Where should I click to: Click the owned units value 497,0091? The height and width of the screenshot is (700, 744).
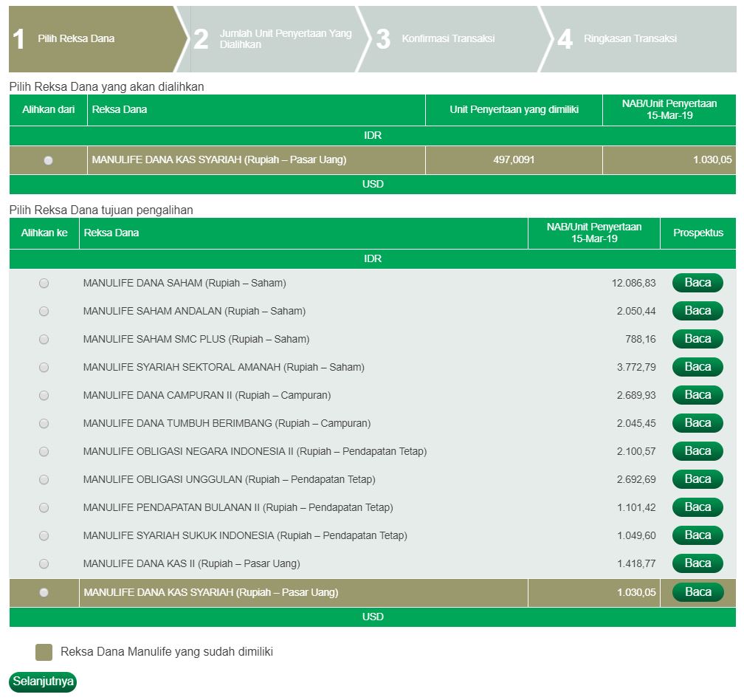pyautogui.click(x=514, y=160)
